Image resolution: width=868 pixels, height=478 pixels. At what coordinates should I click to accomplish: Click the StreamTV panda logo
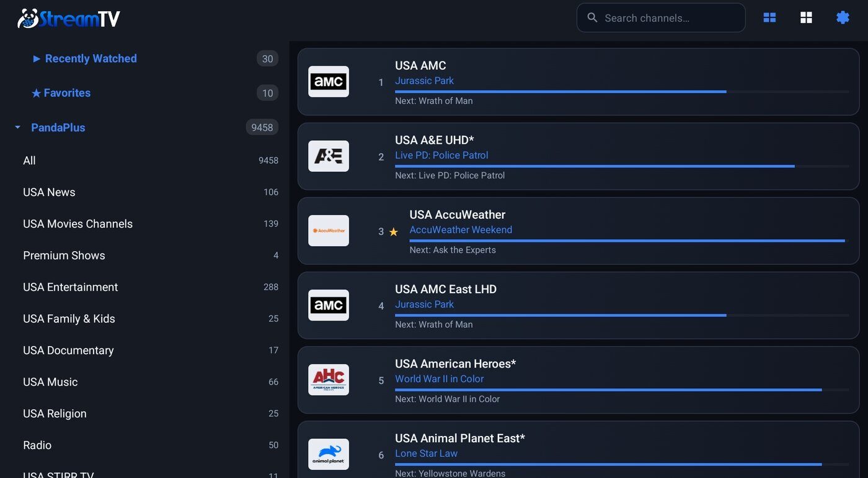click(x=68, y=18)
